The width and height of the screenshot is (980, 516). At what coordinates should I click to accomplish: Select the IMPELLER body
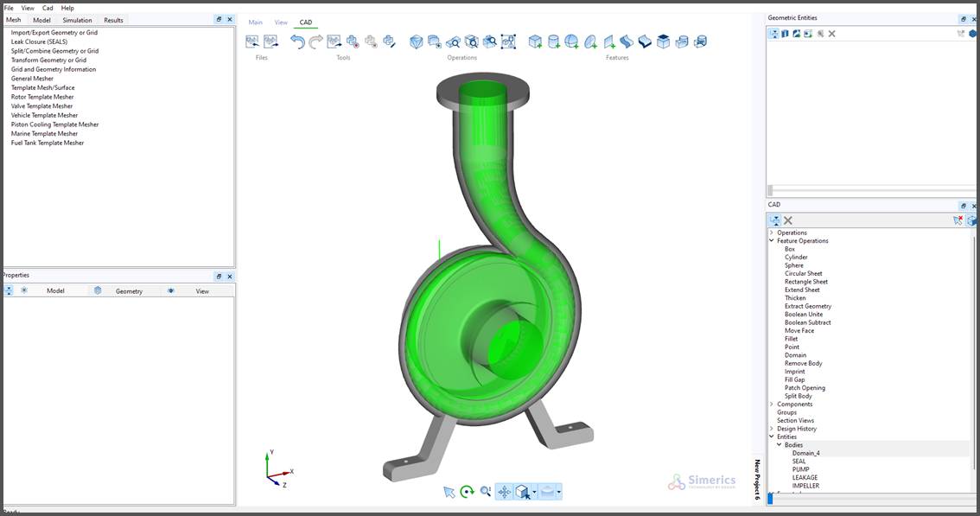(805, 486)
